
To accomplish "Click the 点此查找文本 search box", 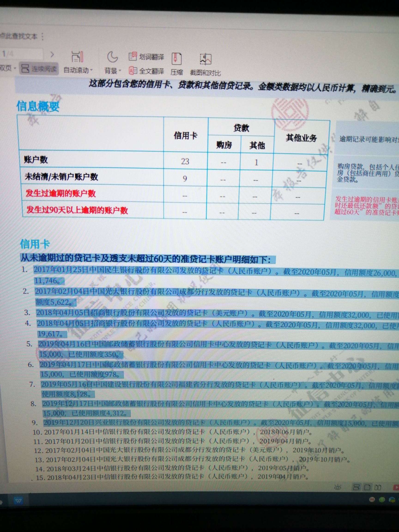I will click(19, 36).
